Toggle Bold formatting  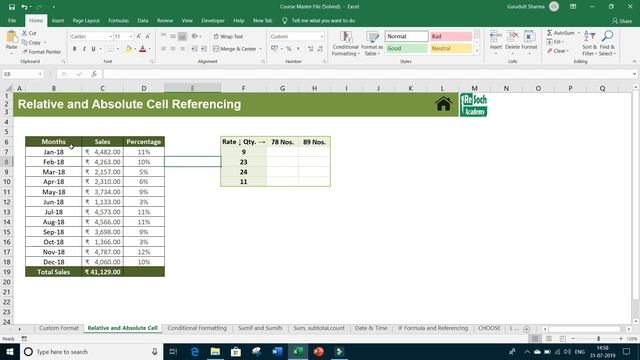click(74, 49)
